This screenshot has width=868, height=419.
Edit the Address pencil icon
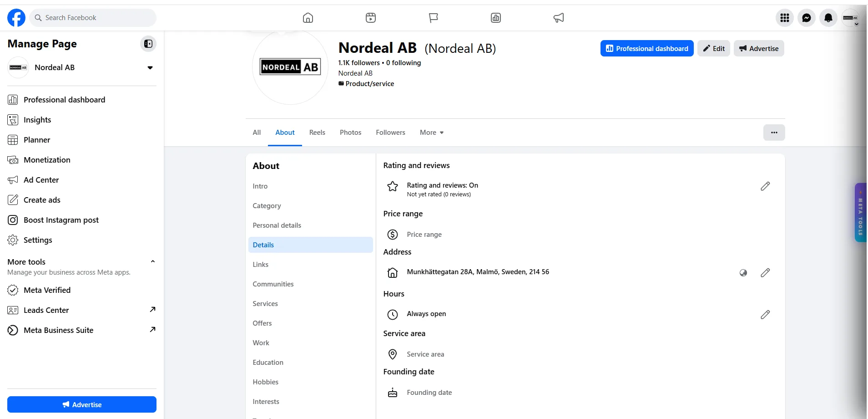(x=765, y=273)
